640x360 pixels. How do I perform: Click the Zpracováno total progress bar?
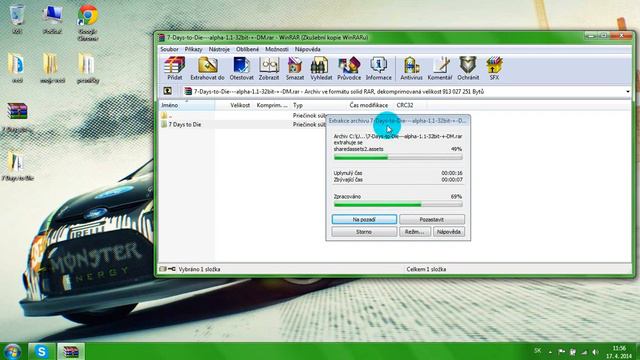point(398,204)
